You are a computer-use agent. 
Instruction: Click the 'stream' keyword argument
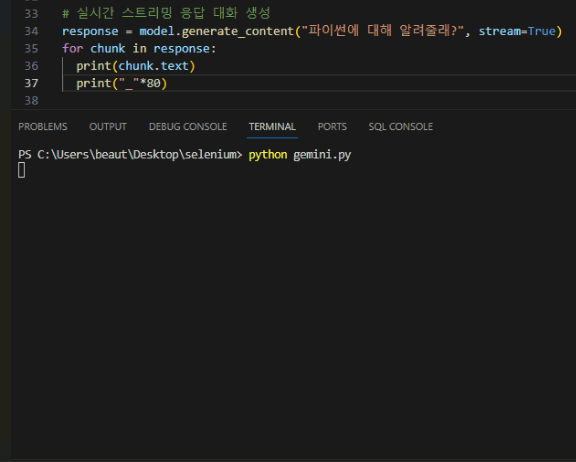[x=500, y=31]
